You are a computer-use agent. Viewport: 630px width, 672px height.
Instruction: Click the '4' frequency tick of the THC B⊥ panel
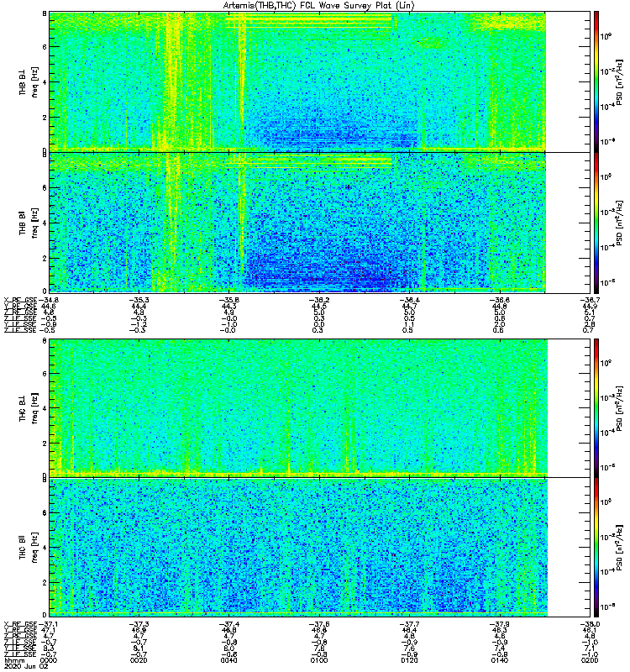tap(45, 408)
